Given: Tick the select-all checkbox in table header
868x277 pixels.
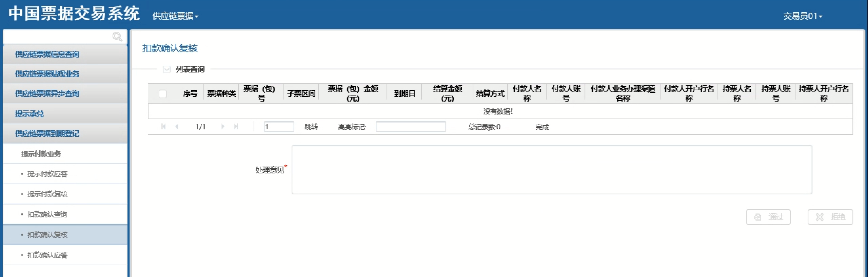Looking at the screenshot, I should [x=163, y=94].
